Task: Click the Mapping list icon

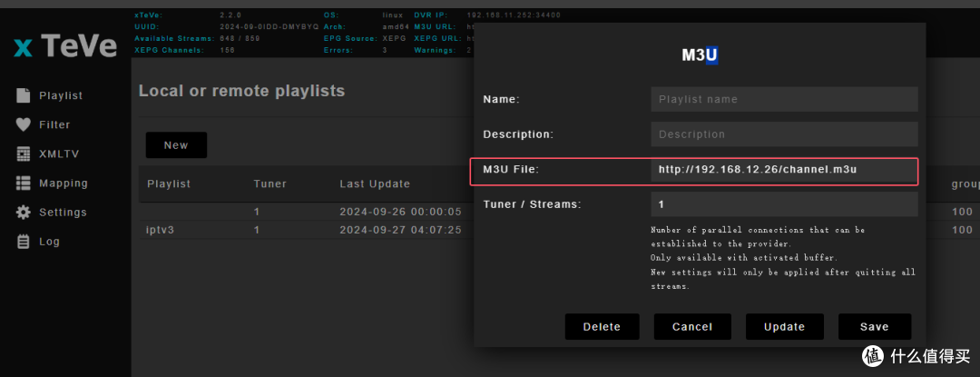Action: [x=23, y=184]
